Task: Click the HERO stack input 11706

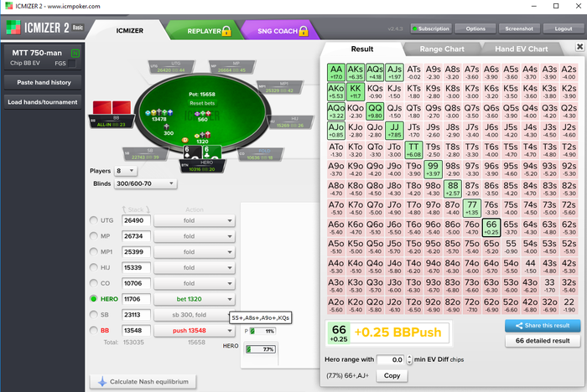Action: [136, 299]
